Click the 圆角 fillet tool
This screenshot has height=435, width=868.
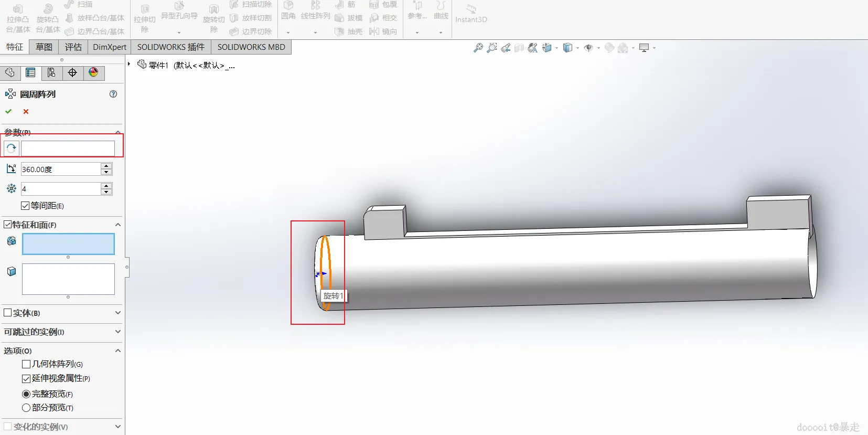288,10
